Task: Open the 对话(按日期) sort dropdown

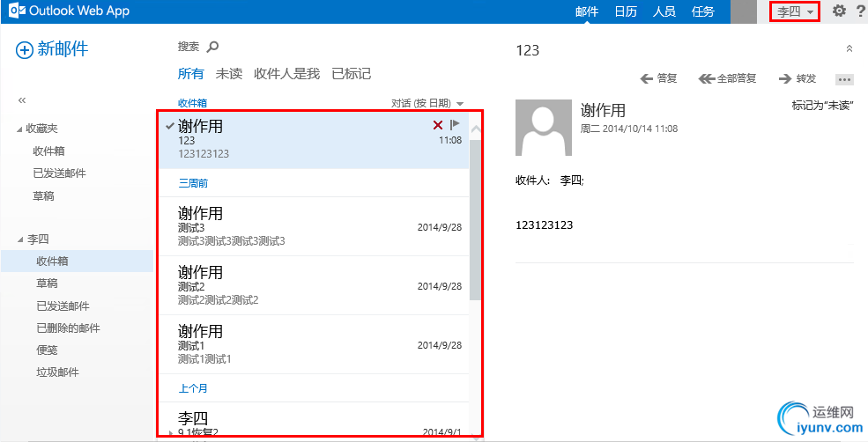Action: (x=427, y=103)
